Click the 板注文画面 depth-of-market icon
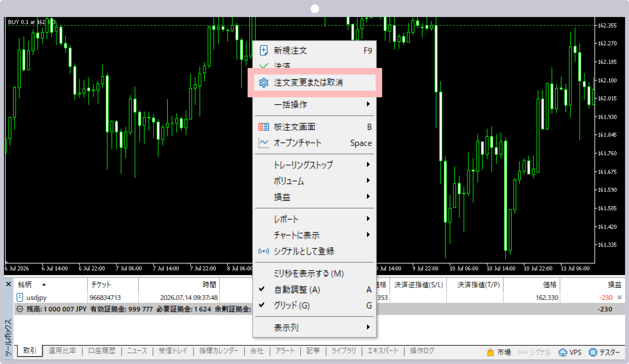This screenshot has width=629, height=364. [263, 127]
